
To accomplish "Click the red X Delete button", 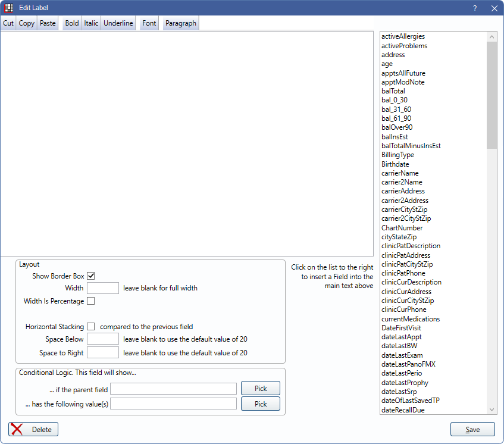I will tap(33, 429).
